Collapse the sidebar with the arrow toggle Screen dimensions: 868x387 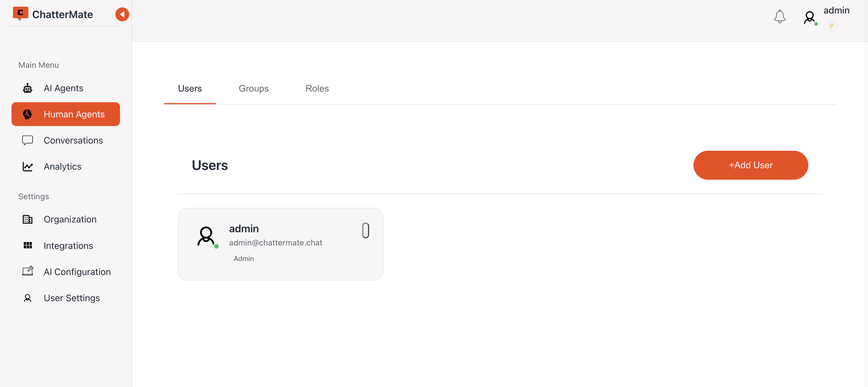[x=122, y=14]
